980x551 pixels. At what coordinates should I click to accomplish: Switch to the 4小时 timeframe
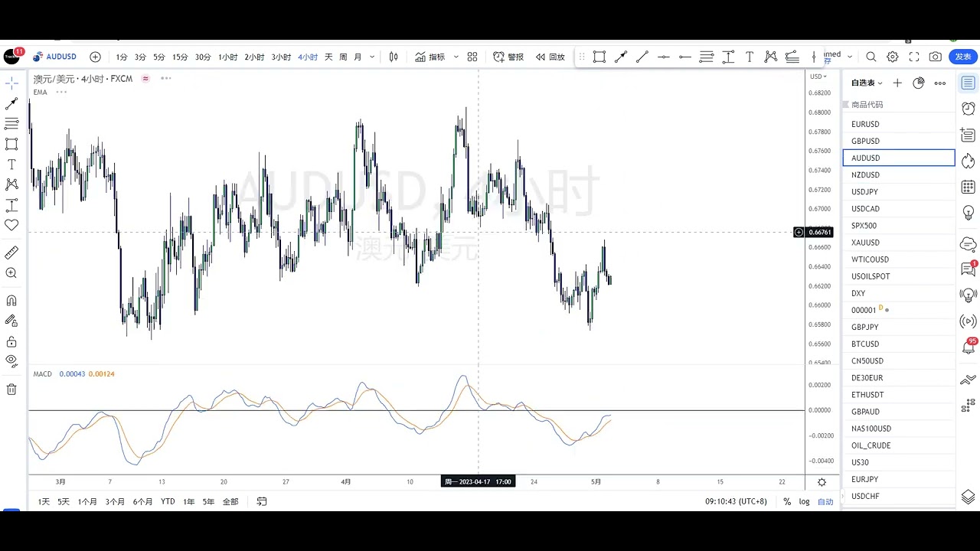click(308, 57)
